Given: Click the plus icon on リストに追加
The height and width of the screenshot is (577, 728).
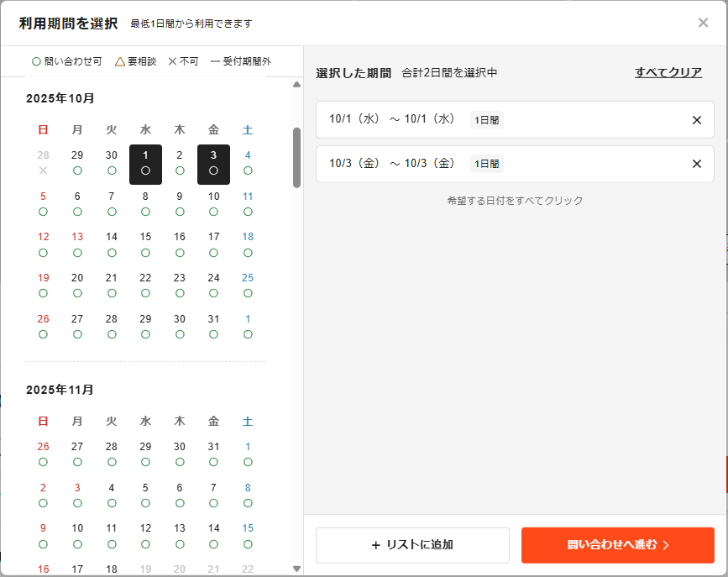Looking at the screenshot, I should (x=375, y=545).
